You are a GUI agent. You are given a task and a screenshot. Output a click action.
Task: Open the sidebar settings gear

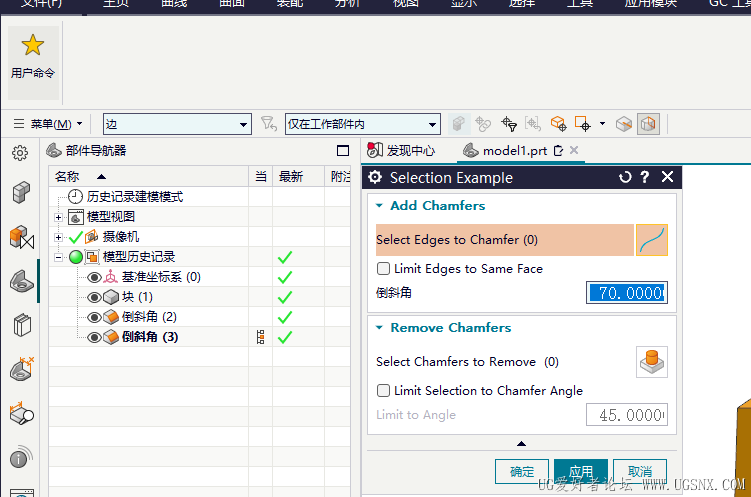tap(20, 153)
